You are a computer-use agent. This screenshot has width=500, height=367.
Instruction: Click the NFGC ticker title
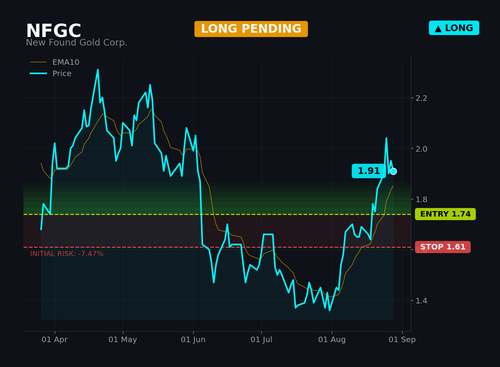click(54, 31)
